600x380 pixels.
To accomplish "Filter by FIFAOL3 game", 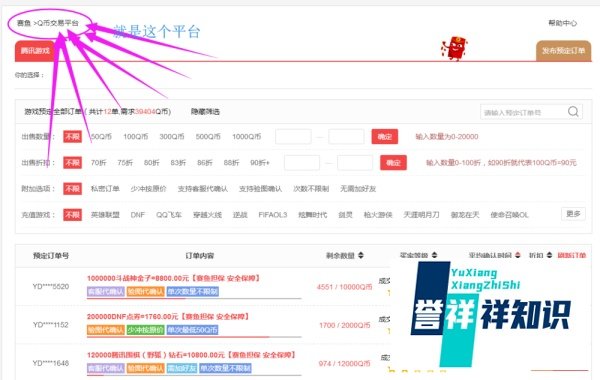I will click(272, 215).
